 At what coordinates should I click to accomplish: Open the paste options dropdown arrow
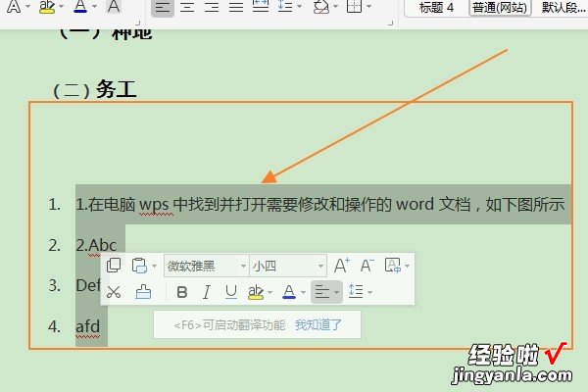[154, 266]
